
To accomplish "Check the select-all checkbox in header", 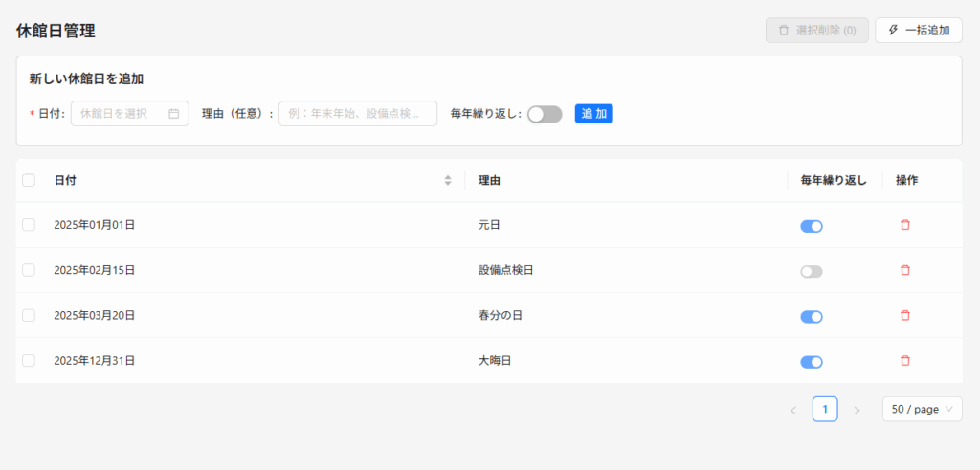I will click(x=29, y=180).
